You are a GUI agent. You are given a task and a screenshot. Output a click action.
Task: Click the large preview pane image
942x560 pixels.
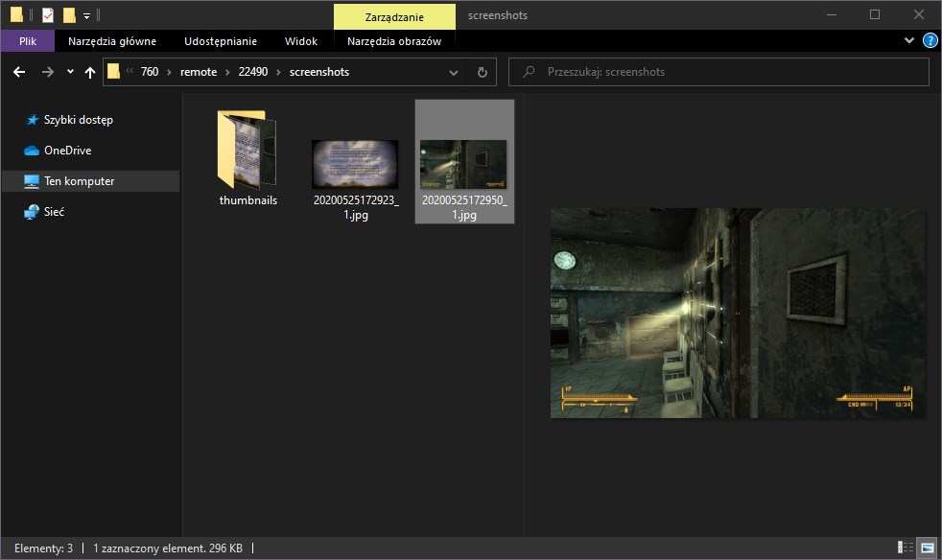pyautogui.click(x=738, y=313)
